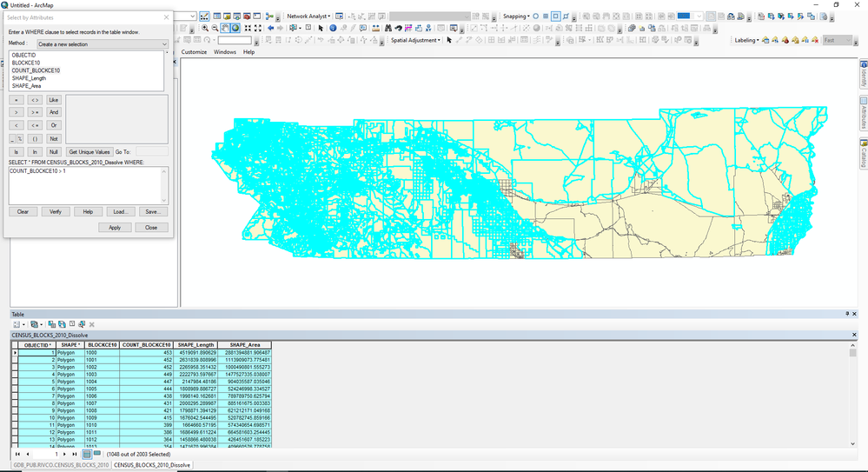The width and height of the screenshot is (868, 472).
Task: Click the Identify tool icon
Action: pos(333,28)
